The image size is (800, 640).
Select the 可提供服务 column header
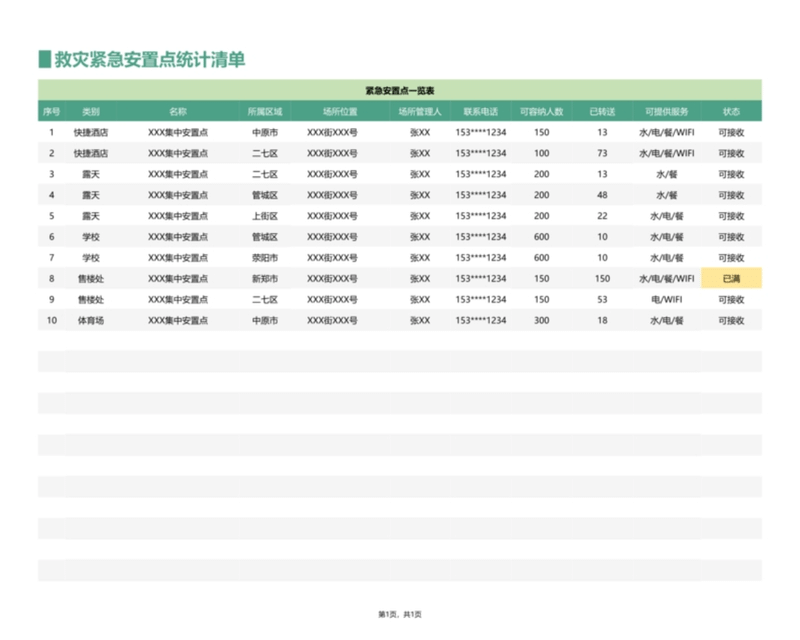[666, 111]
